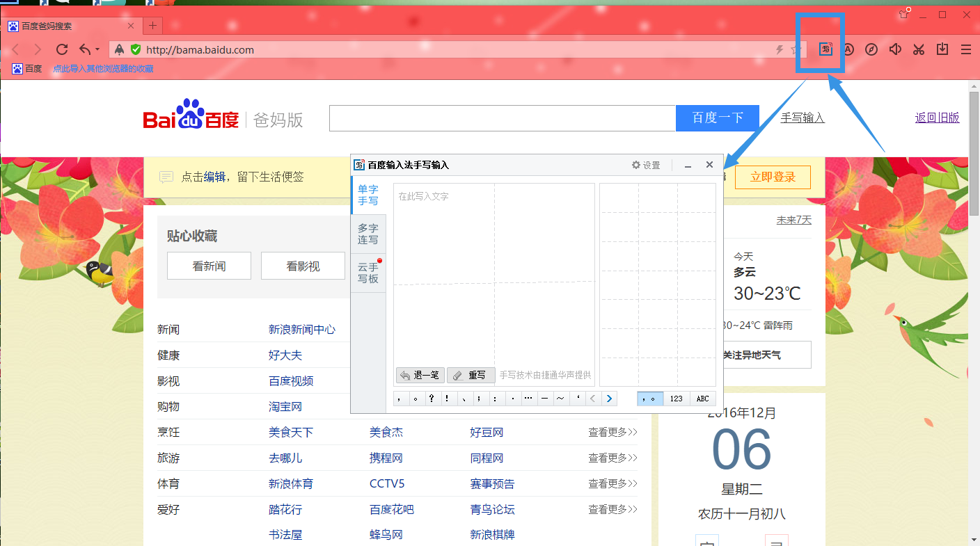Open the compass navigation toolbar icon
The image size is (980, 546).
pos(871,49)
